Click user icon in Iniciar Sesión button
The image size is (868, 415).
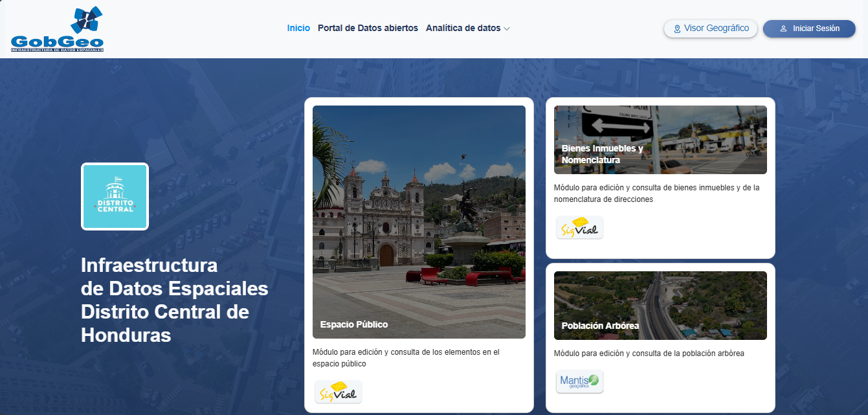click(783, 29)
